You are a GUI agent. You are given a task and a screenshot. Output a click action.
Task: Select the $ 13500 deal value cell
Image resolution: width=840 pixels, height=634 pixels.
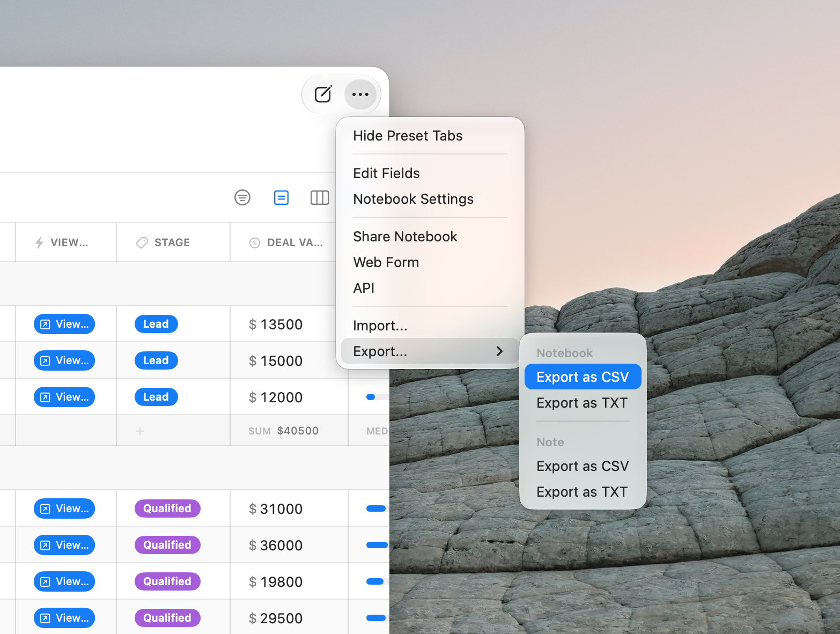(x=289, y=324)
